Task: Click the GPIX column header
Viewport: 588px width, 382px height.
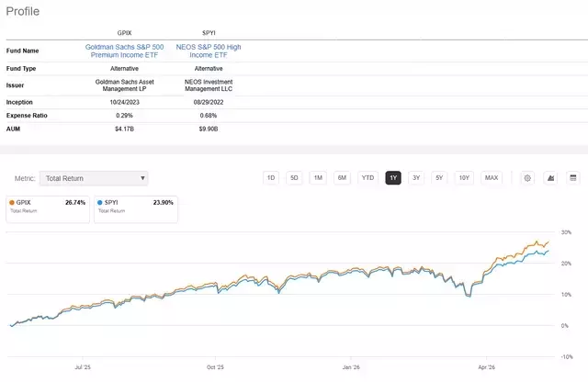Action: [x=125, y=33]
